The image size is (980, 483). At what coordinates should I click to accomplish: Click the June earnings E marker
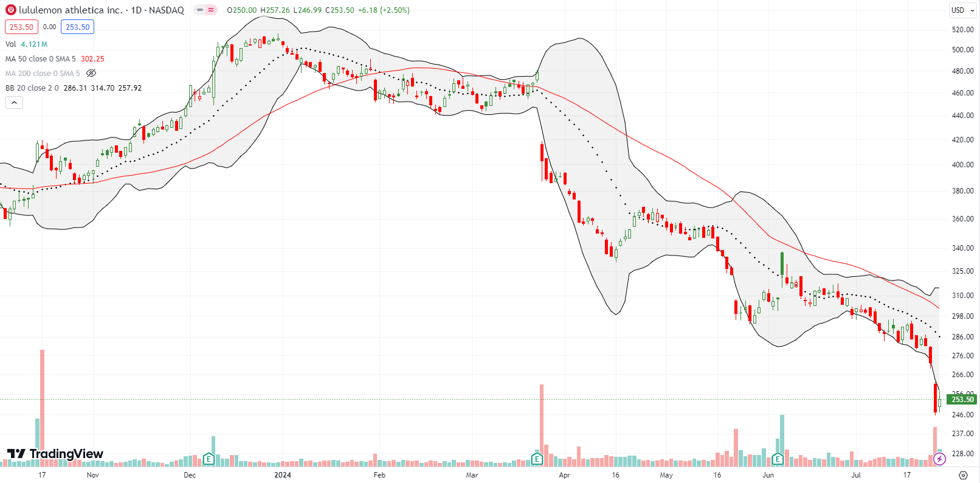click(x=778, y=459)
